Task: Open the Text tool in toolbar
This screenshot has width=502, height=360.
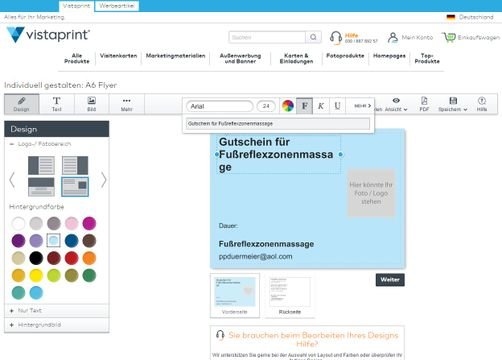Action: coord(57,104)
